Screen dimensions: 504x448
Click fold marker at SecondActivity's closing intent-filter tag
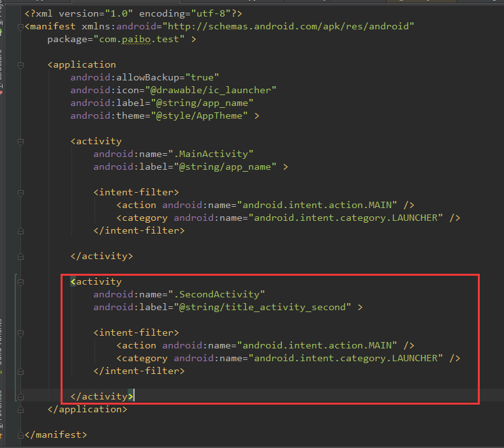click(x=20, y=372)
